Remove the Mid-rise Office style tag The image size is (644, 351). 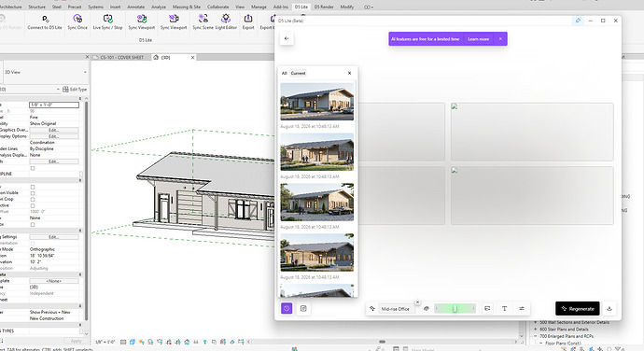click(x=417, y=302)
